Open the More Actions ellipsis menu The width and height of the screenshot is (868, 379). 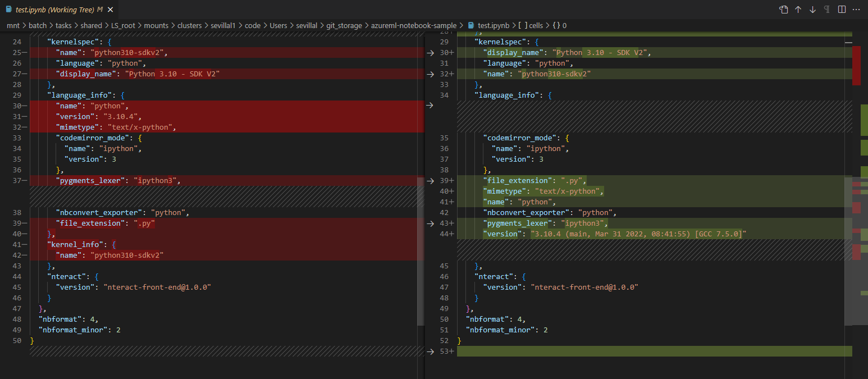pos(856,10)
